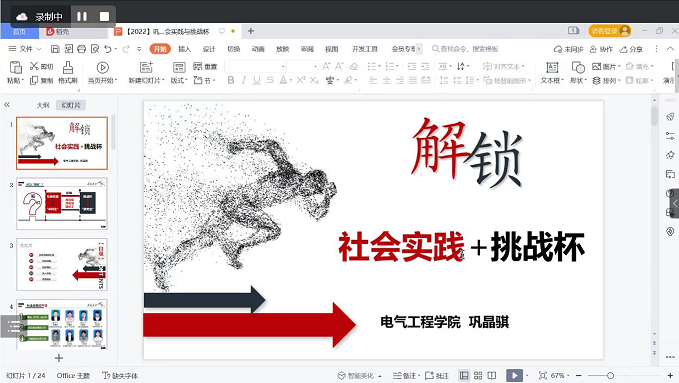Select slide 2 thumbnail

(x=62, y=204)
